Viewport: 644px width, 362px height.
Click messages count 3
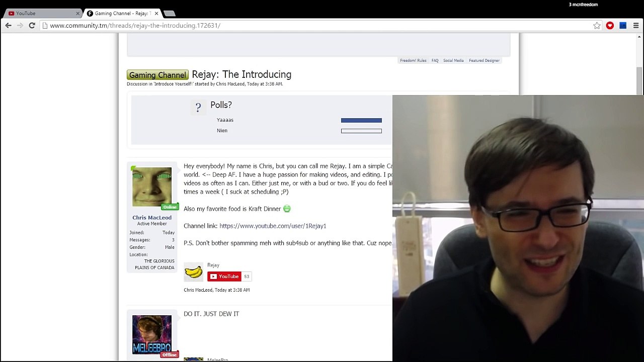pos(173,240)
